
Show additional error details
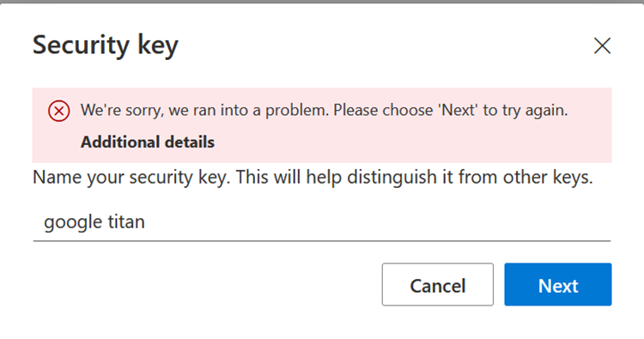(x=148, y=142)
